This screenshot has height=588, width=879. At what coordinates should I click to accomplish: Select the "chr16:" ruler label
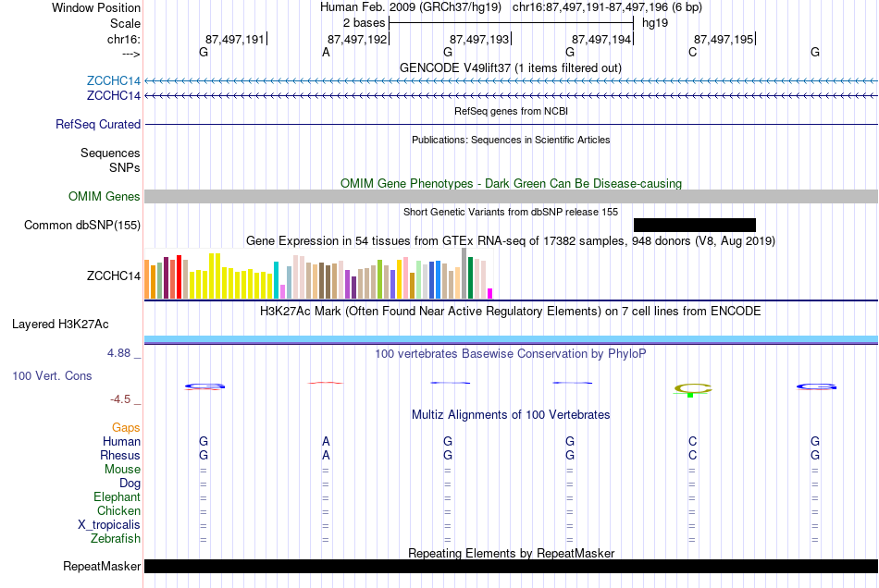tap(123, 39)
